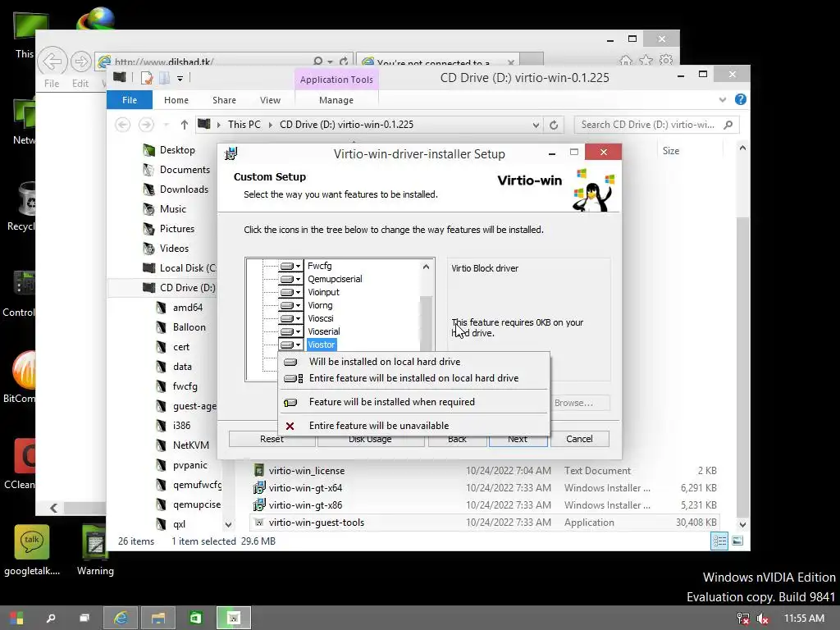Viewport: 840px width, 630px height.
Task: Click the Cancel button in setup dialog
Action: (579, 439)
